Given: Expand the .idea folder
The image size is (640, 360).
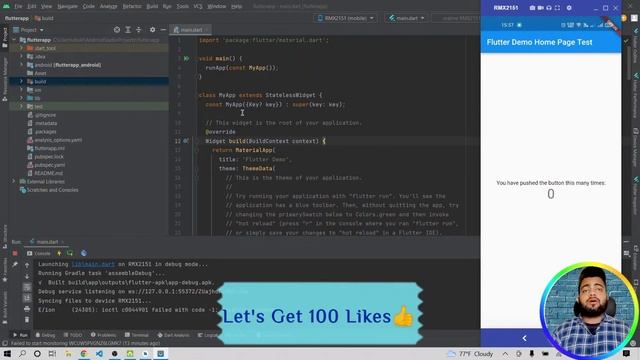Looking at the screenshot, I should [x=22, y=56].
